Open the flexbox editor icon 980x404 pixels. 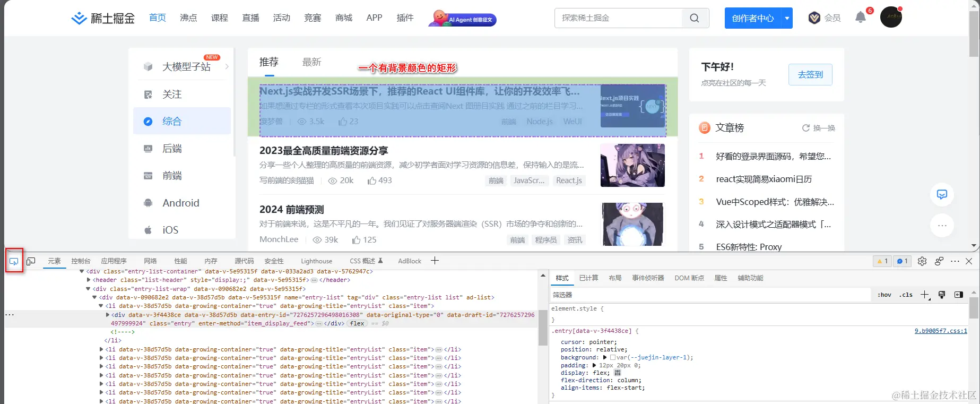pyautogui.click(x=618, y=373)
